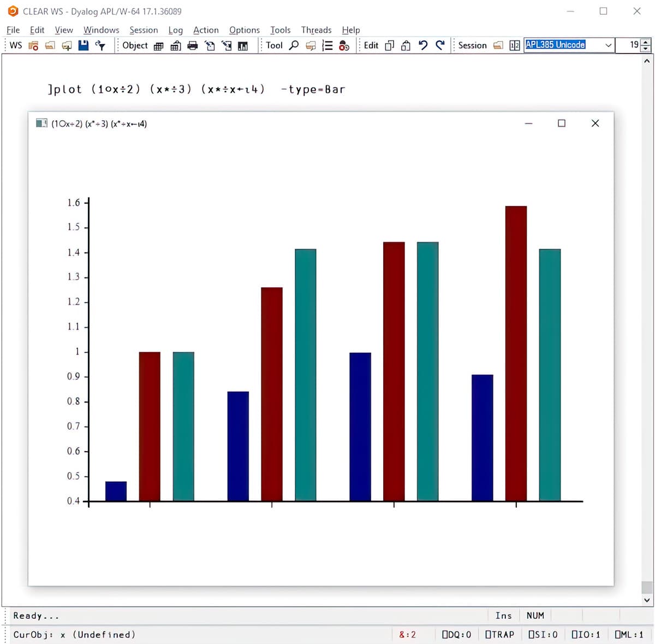
Task: Click the paste object clipboard-grid icon
Action: click(x=176, y=46)
